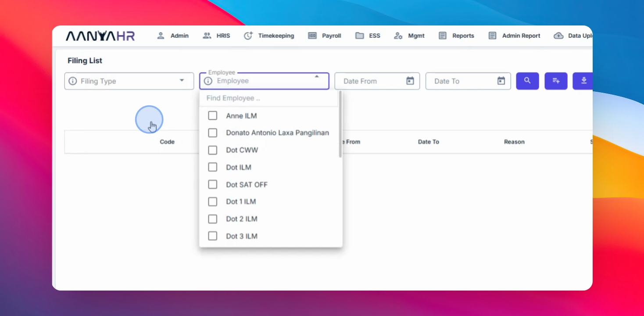Image resolution: width=644 pixels, height=316 pixels.
Task: Check the Anne ILM checkbox
Action: [213, 115]
